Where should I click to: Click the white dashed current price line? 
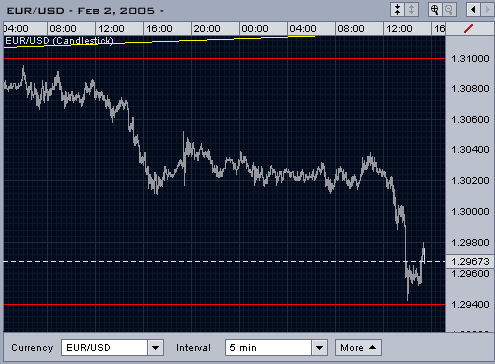click(x=224, y=261)
